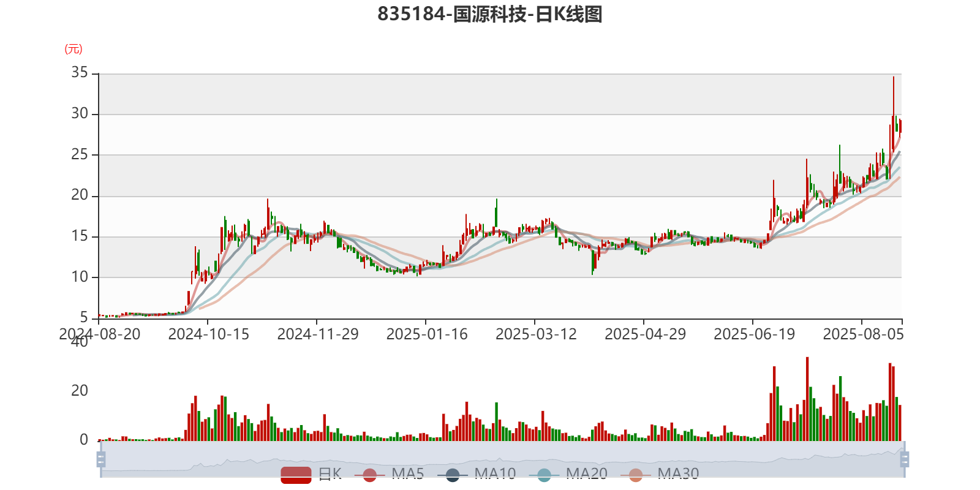Viewport: 980px width, 490px height.
Task: Click the 2024-08-20 date axis label
Action: [100, 334]
